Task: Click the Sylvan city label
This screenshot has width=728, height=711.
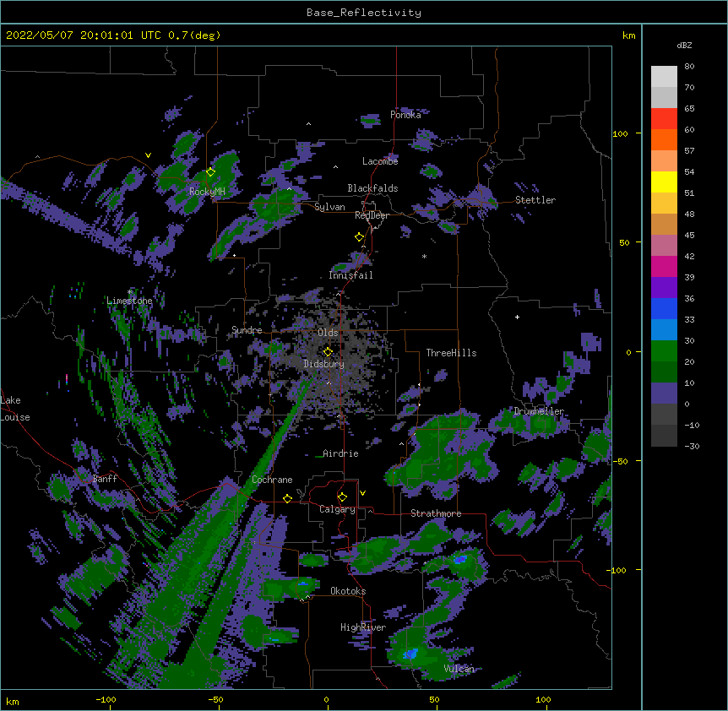Action: 329,207
